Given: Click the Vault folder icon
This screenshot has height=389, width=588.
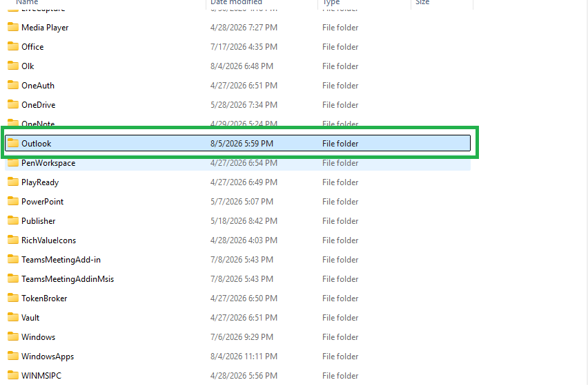Looking at the screenshot, I should [x=12, y=317].
